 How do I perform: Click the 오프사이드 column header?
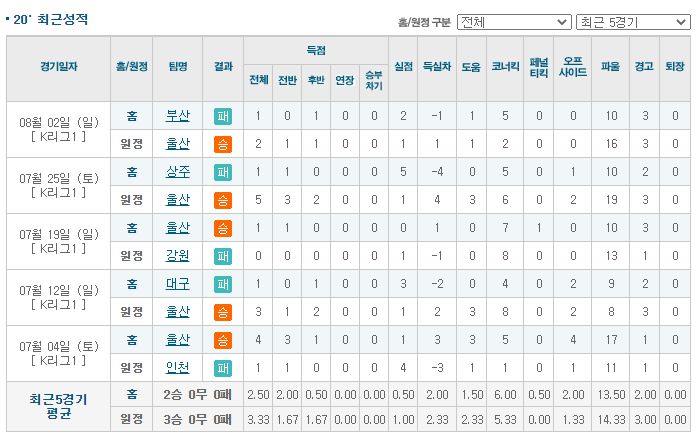573,67
